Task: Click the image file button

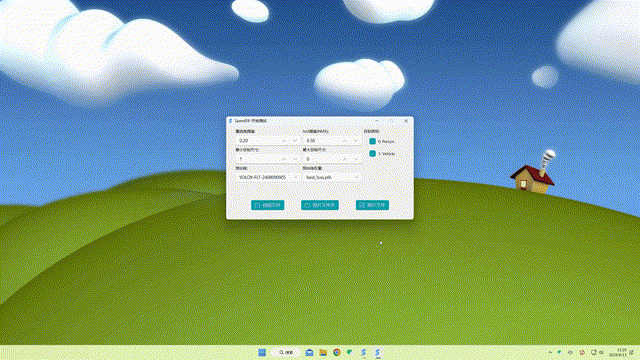Action: point(372,205)
